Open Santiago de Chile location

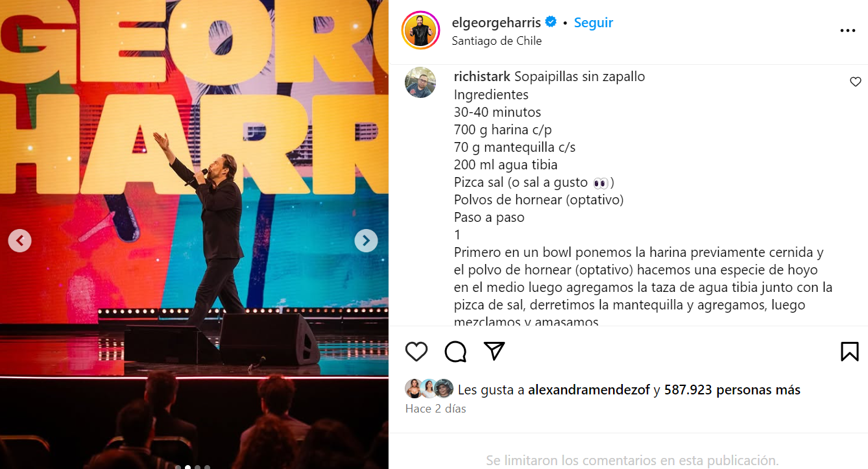click(497, 40)
